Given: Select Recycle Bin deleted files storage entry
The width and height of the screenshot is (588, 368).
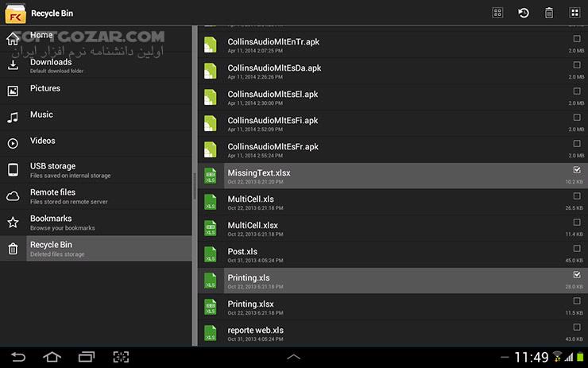Looking at the screenshot, I should (96, 248).
